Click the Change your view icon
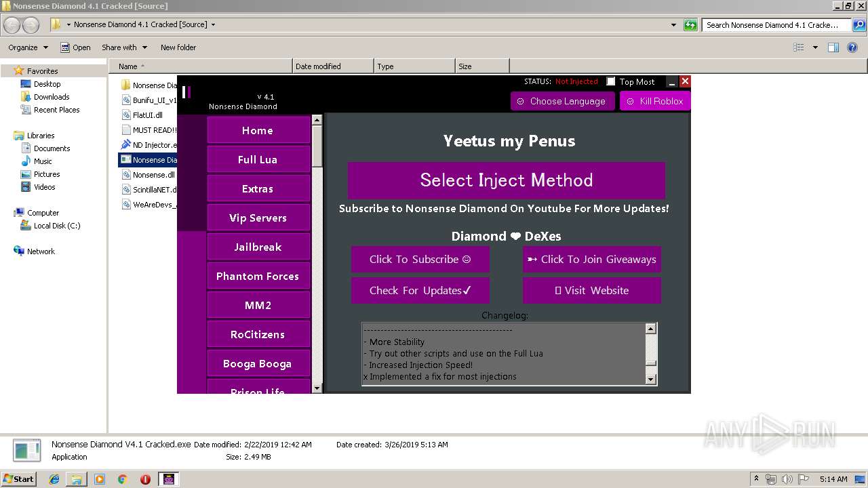The height and width of the screenshot is (488, 868). point(799,47)
